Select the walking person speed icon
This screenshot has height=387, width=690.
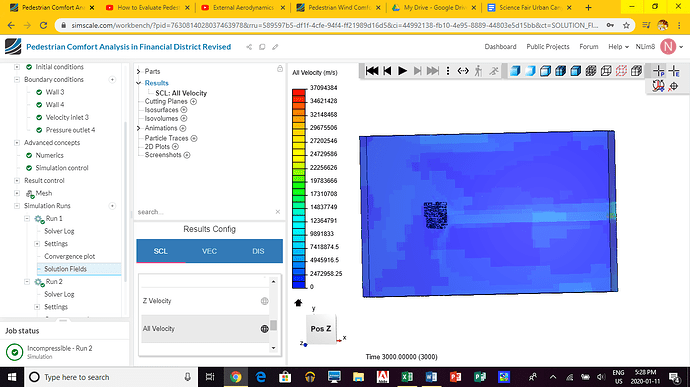click(478, 71)
